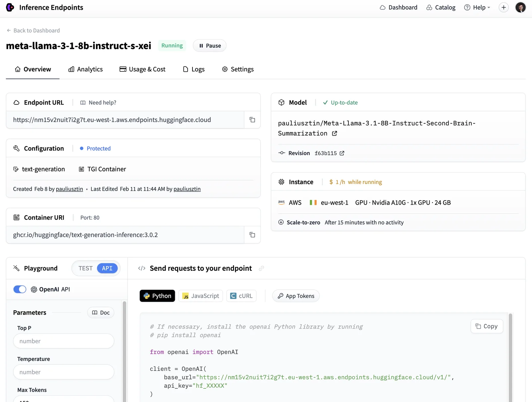Click the Port: 80 label
Screen dimensions: 532x402
[90, 218]
